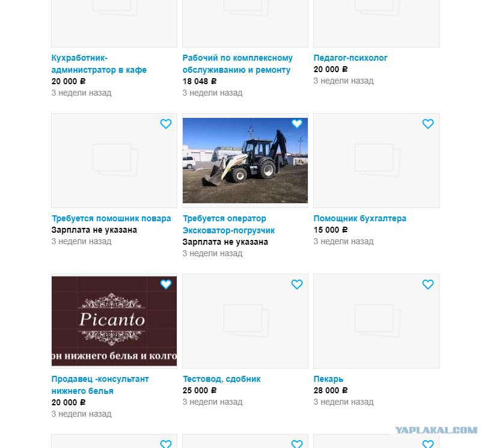Viewport: 493px width, 448px height.
Task: Open Продавец-консультант нижнего белья listing title
Action: pos(100,385)
